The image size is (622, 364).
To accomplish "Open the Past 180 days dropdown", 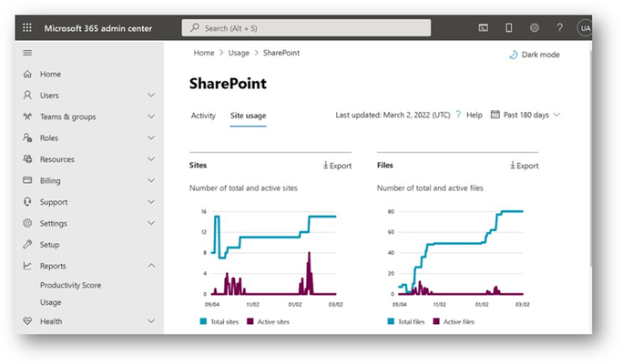I will pyautogui.click(x=525, y=115).
